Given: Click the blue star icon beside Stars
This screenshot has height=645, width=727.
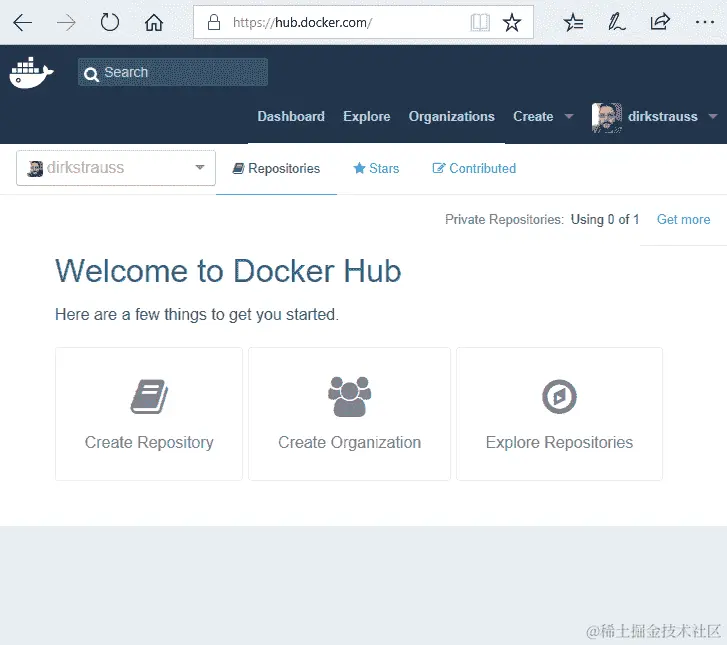Looking at the screenshot, I should tap(359, 168).
